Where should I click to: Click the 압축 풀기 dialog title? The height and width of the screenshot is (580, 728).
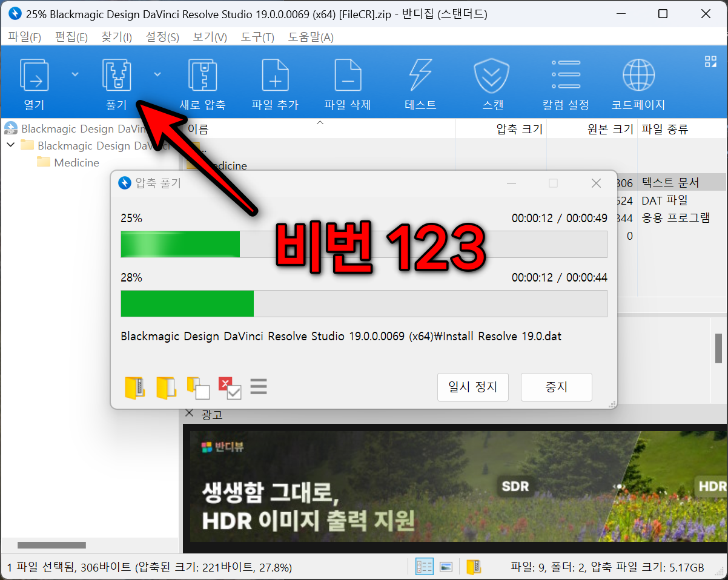pos(157,183)
